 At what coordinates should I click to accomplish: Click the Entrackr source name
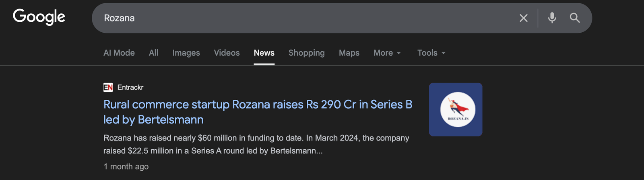point(130,87)
